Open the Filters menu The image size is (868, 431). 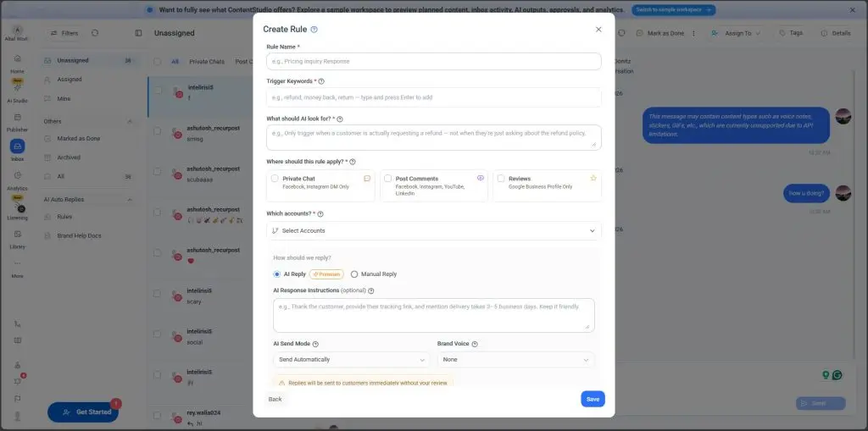click(x=64, y=33)
